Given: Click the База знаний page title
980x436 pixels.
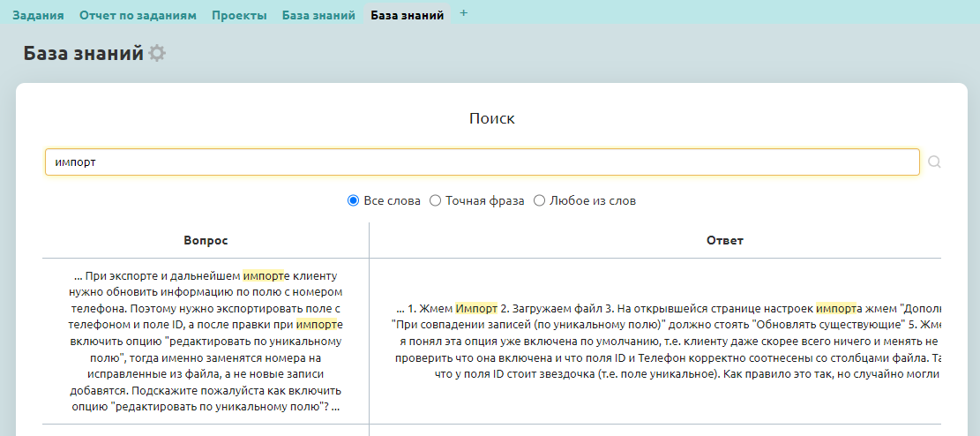Looking at the screenshot, I should click(83, 54).
